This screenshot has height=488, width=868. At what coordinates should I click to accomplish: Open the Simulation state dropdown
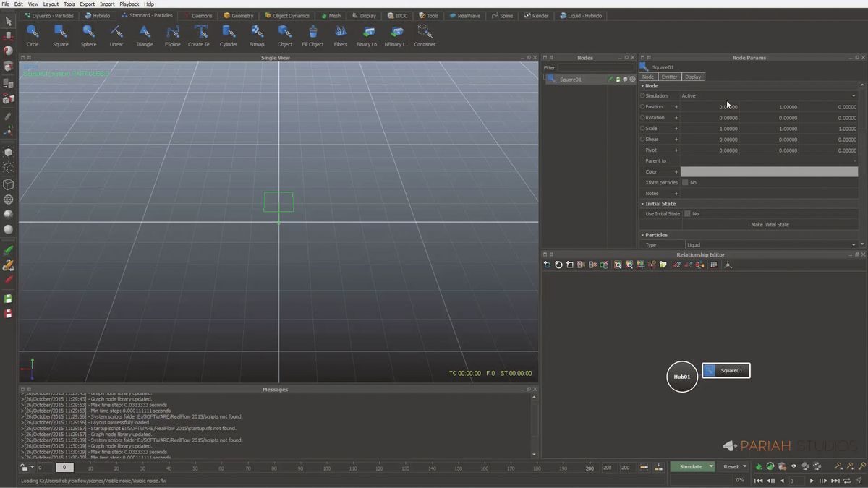[x=854, y=95]
